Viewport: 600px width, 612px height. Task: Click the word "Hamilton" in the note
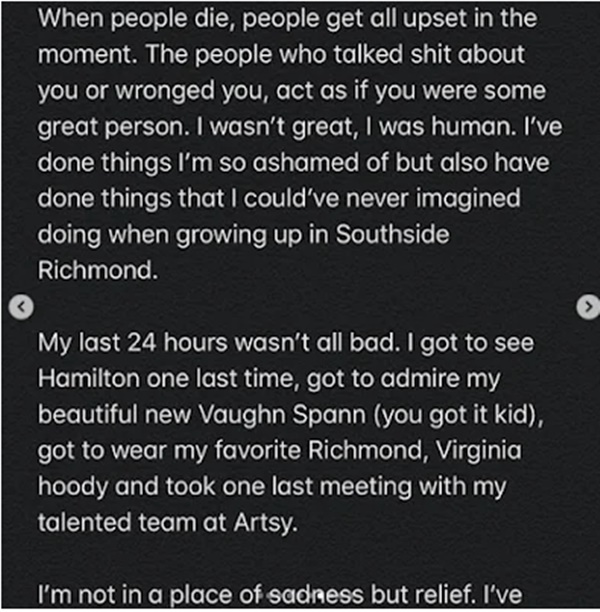(89, 380)
